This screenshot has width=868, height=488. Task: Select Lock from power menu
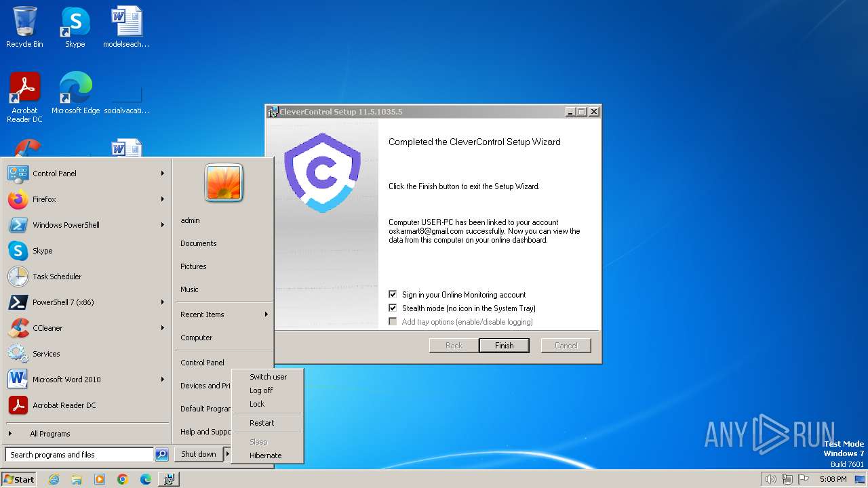[x=267, y=404]
